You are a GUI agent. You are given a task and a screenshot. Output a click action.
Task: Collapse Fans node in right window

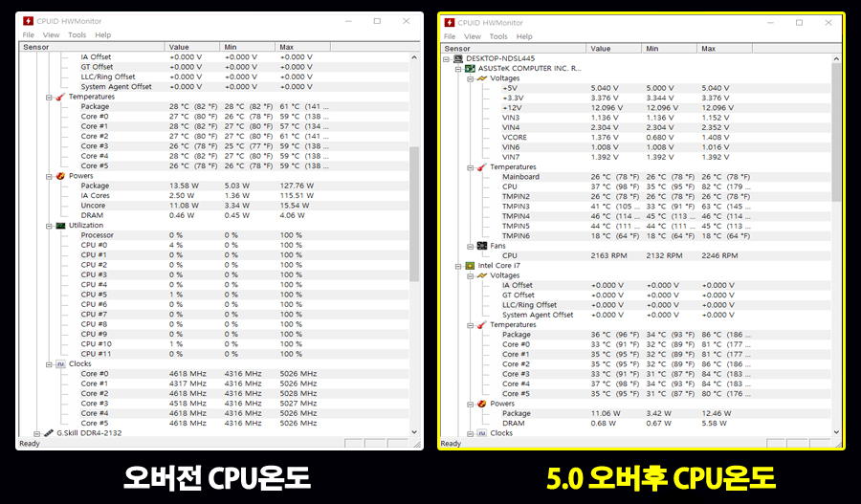tap(470, 246)
